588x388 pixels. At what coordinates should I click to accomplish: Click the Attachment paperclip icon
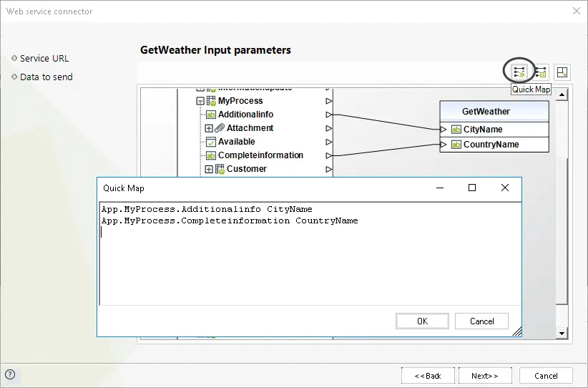tap(220, 128)
